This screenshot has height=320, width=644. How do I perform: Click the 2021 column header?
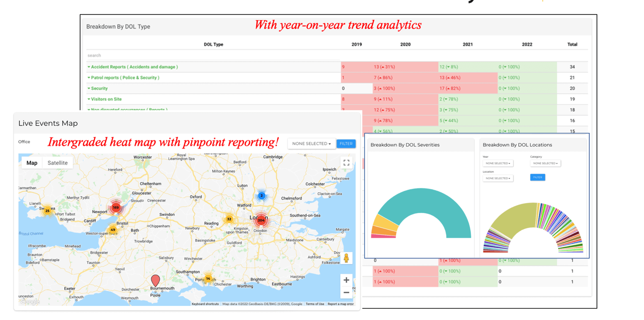pos(467,44)
